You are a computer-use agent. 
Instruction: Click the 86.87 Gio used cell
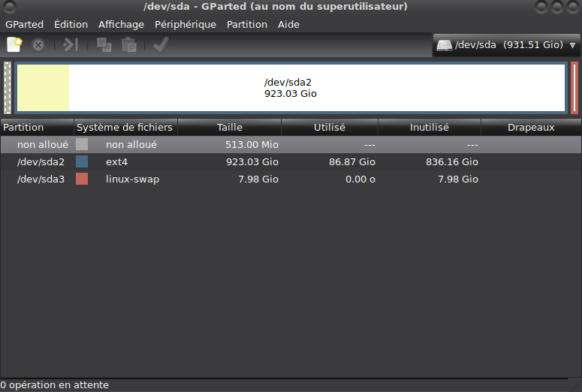[352, 162]
